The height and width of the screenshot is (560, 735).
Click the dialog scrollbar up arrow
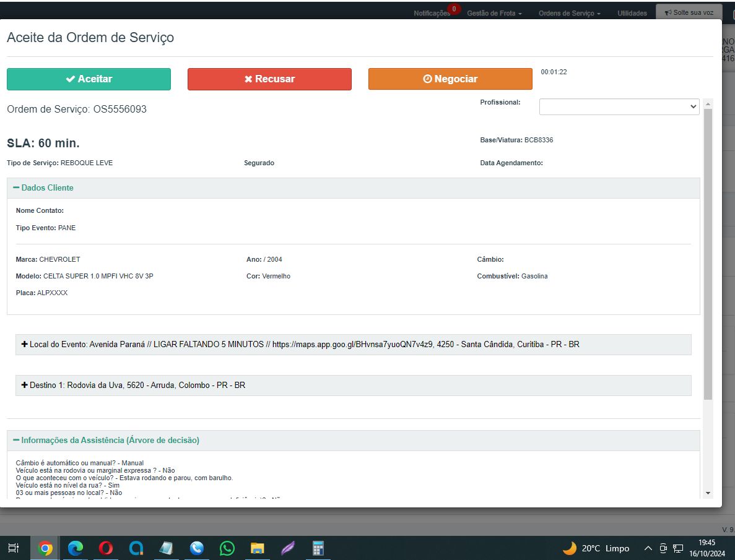[708, 103]
